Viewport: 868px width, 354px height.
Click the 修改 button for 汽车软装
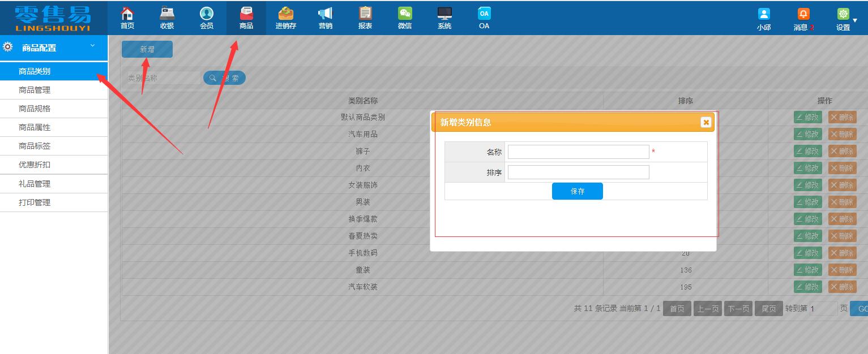807,287
